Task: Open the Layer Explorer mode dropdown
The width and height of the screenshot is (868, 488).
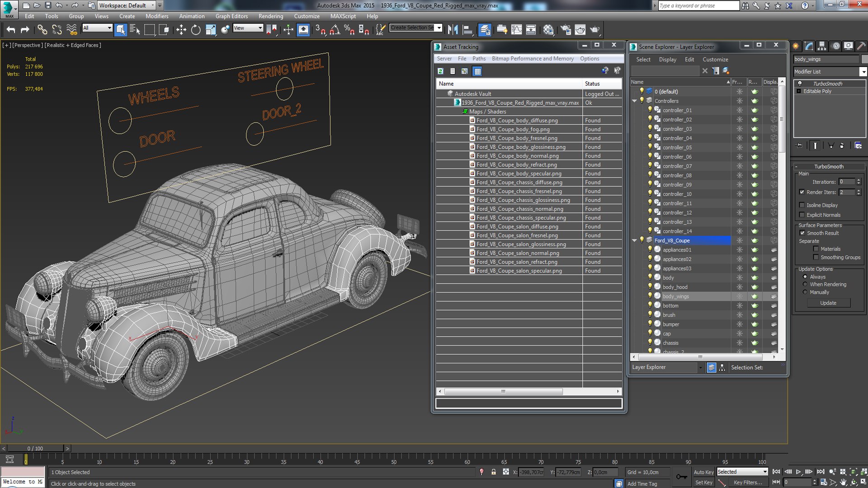Action: tap(701, 368)
